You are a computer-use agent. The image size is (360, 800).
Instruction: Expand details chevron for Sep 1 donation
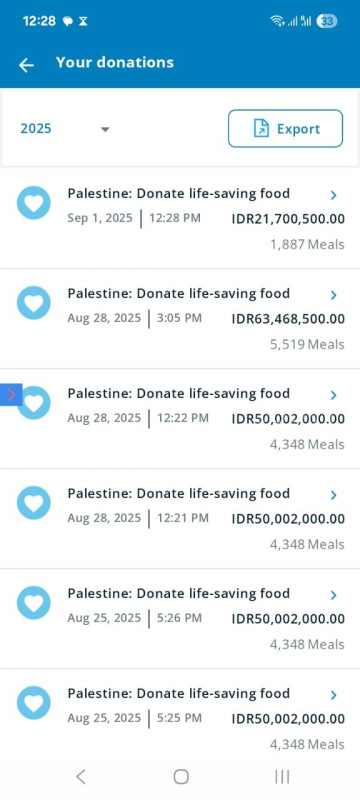point(333,195)
